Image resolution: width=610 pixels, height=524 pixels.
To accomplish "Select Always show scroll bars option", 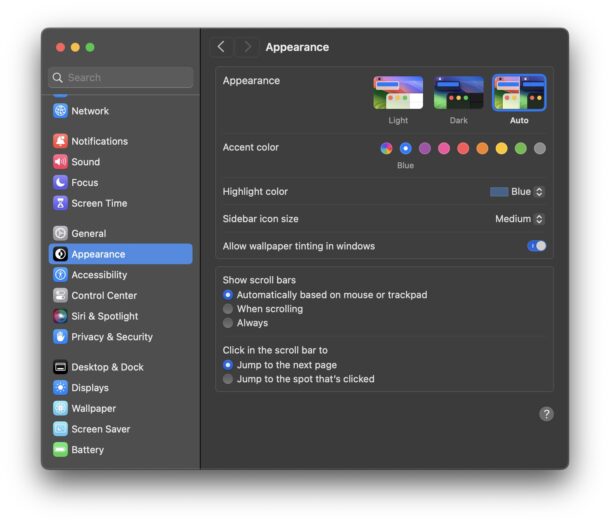I will pos(228,323).
